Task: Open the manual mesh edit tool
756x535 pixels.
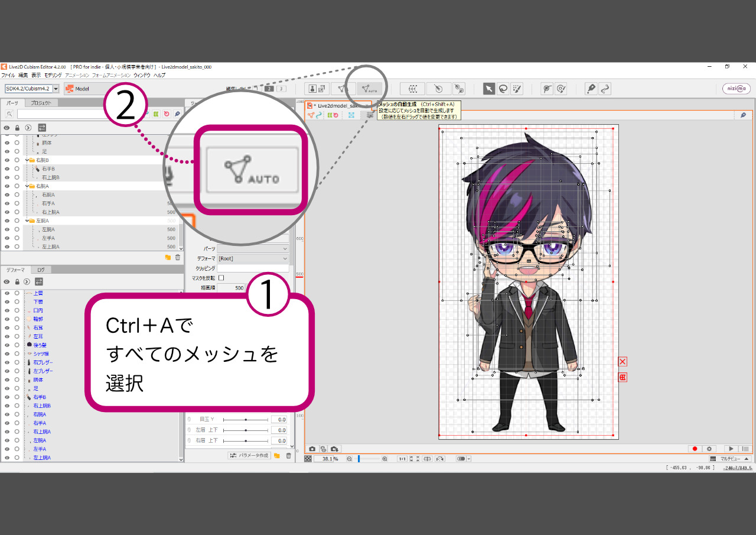Action: pos(343,89)
